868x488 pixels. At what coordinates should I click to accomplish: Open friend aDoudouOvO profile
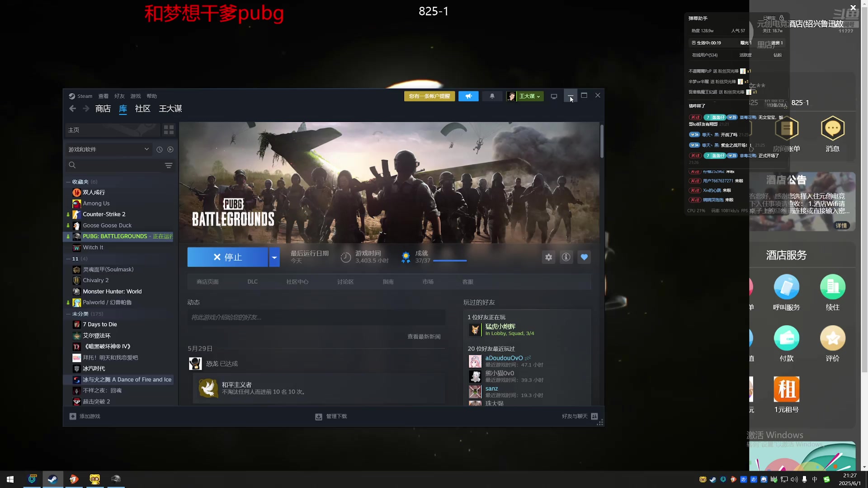(504, 358)
